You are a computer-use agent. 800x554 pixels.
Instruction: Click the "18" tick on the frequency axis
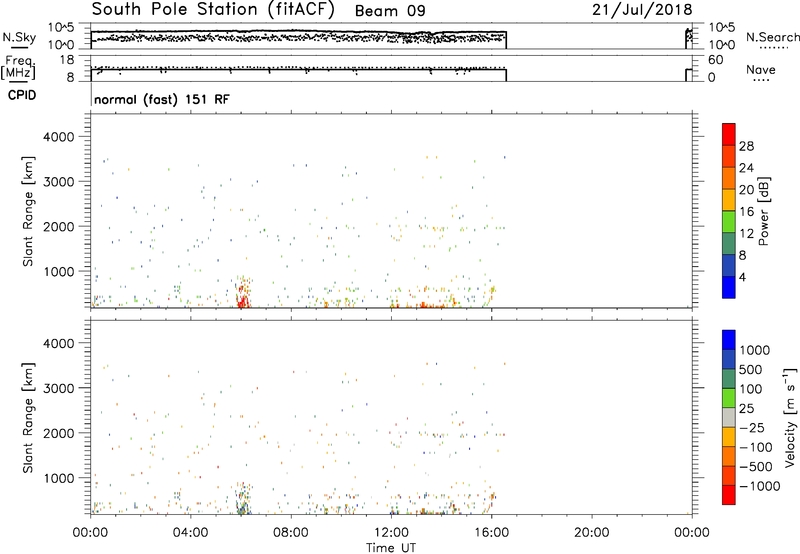pos(67,60)
